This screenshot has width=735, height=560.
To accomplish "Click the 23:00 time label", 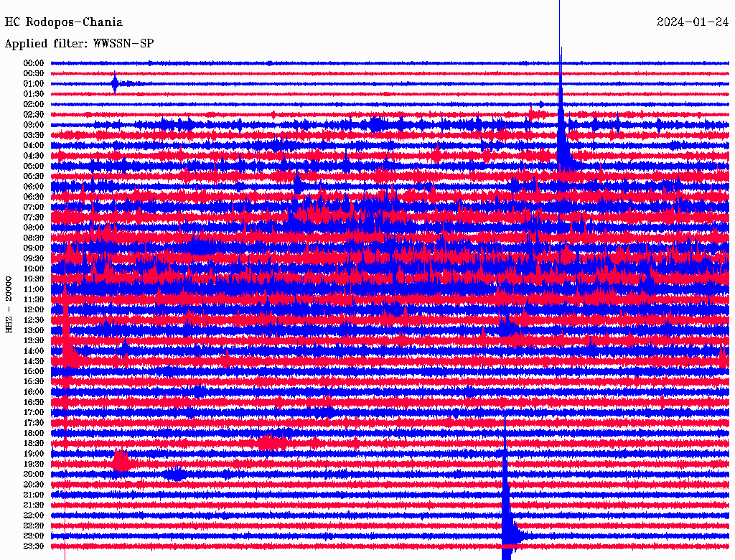I will point(34,536).
